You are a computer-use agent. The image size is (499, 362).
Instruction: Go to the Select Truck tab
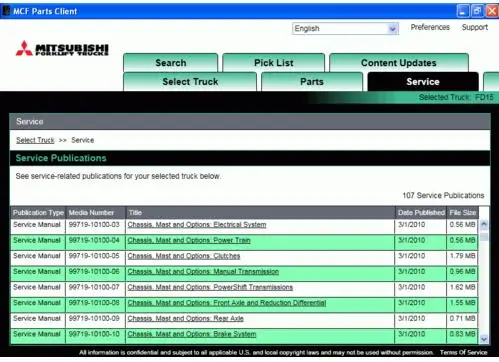(x=190, y=82)
